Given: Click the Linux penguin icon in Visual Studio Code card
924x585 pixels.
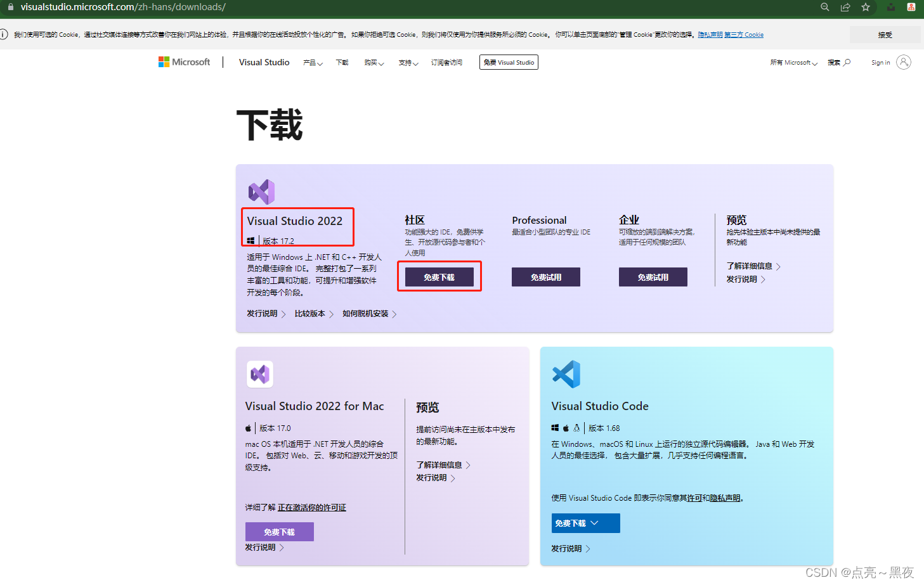Looking at the screenshot, I should coord(576,428).
